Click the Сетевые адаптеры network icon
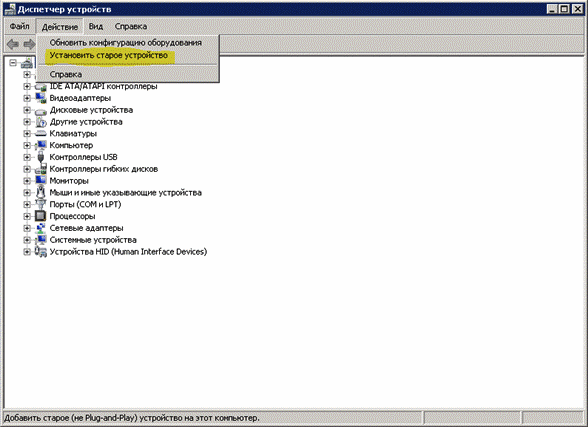The width and height of the screenshot is (588, 427). (40, 228)
